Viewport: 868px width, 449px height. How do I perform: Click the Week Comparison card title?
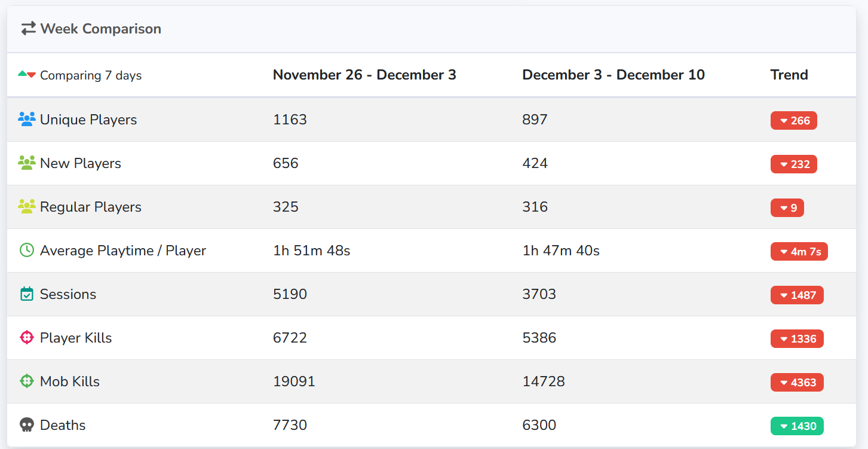pyautogui.click(x=101, y=29)
